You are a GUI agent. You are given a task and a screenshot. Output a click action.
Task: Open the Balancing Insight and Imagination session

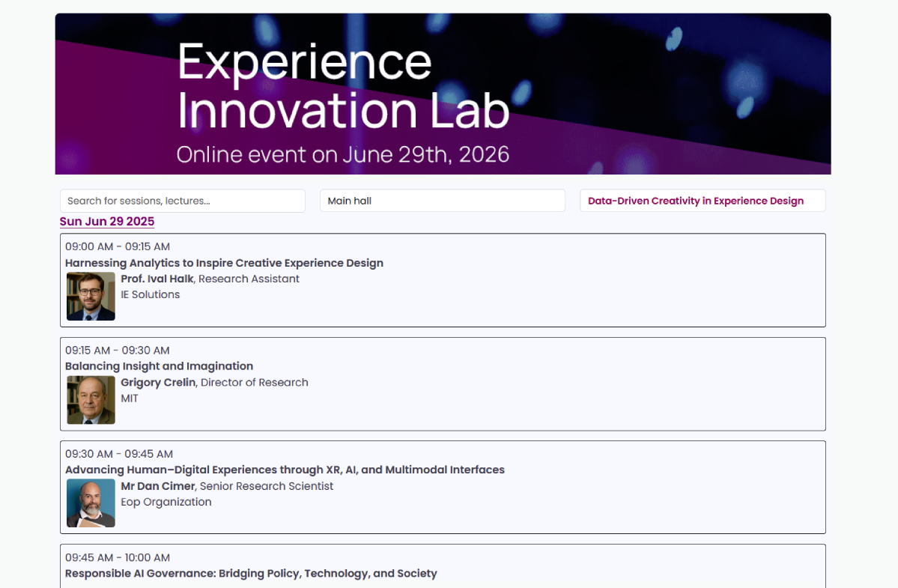159,366
